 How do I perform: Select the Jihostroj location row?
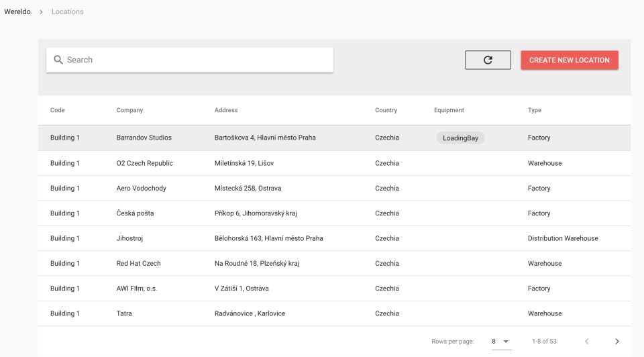click(x=131, y=238)
